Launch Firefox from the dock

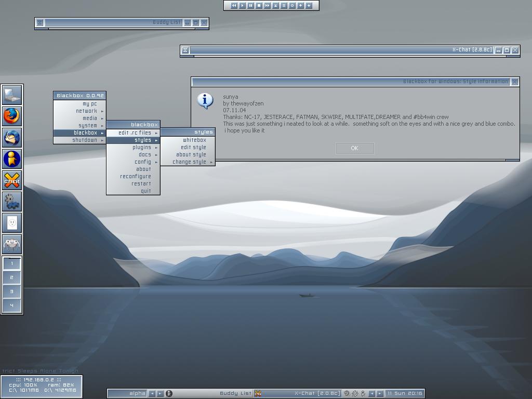pyautogui.click(x=12, y=116)
